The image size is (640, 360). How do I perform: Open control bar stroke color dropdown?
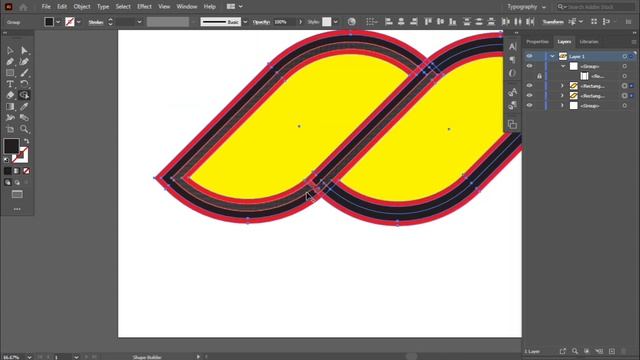78,22
